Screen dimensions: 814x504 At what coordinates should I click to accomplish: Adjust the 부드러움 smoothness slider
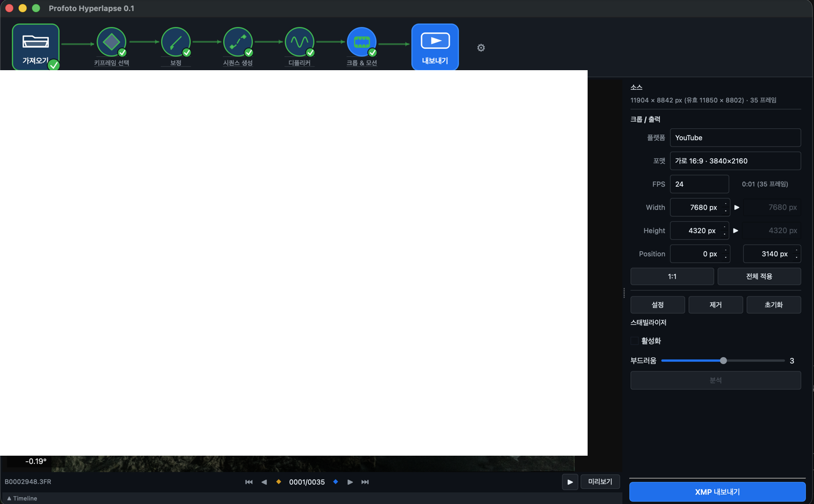click(x=723, y=361)
